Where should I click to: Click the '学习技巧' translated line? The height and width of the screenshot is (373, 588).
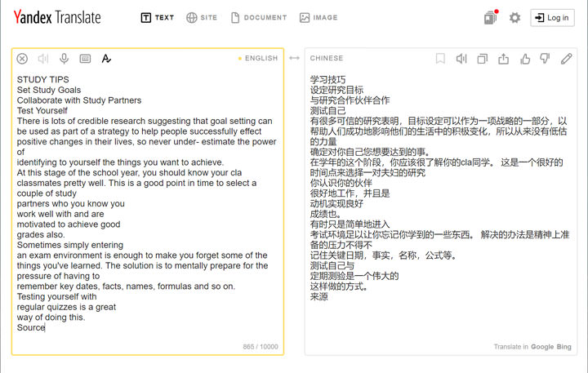tap(327, 79)
